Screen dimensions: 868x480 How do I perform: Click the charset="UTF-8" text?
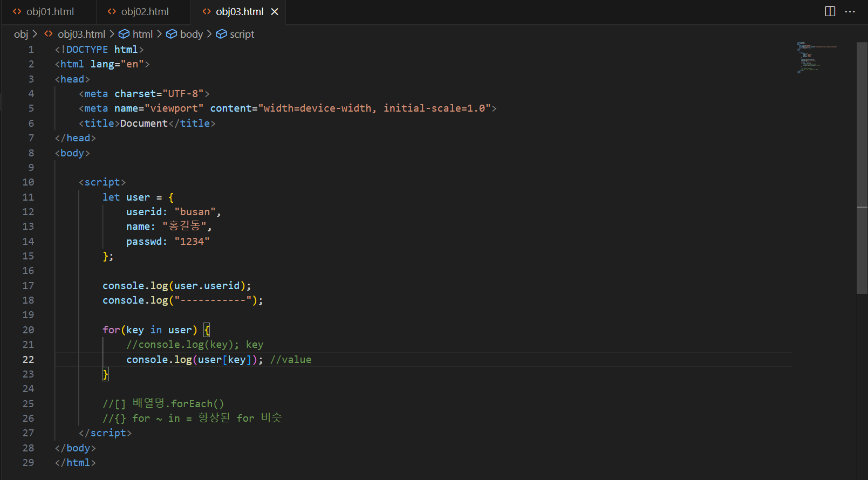click(159, 94)
